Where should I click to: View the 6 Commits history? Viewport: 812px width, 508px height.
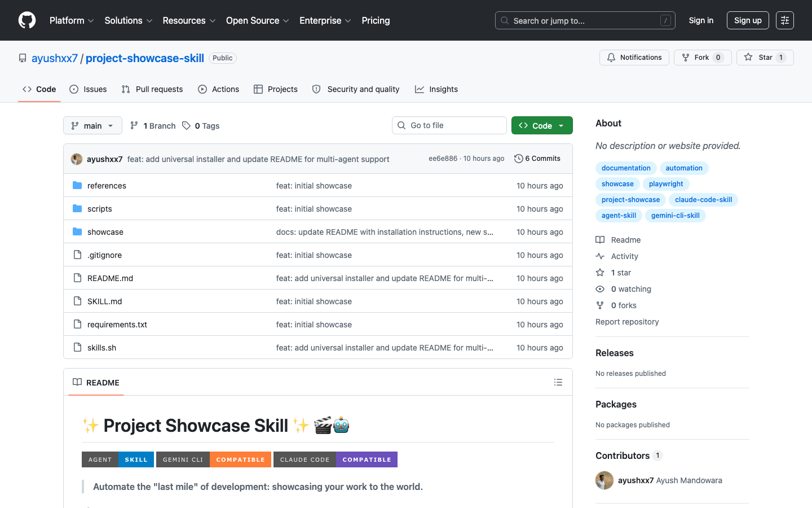tap(537, 159)
